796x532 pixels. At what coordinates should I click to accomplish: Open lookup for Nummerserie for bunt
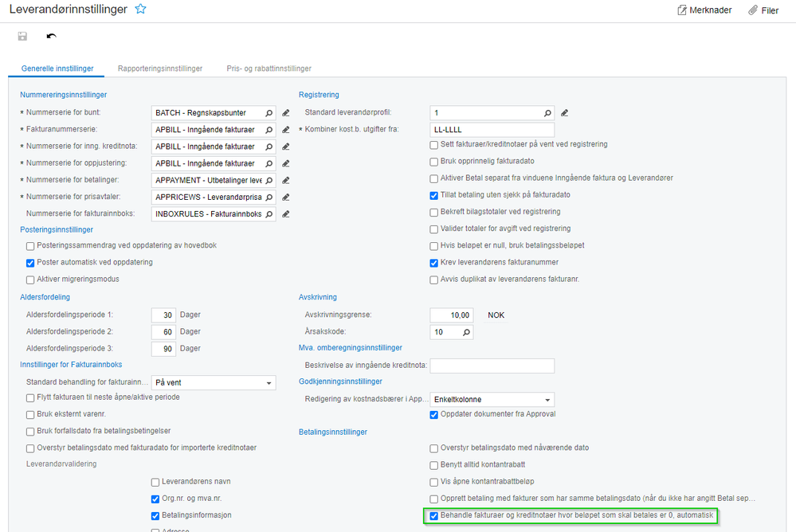[269, 113]
